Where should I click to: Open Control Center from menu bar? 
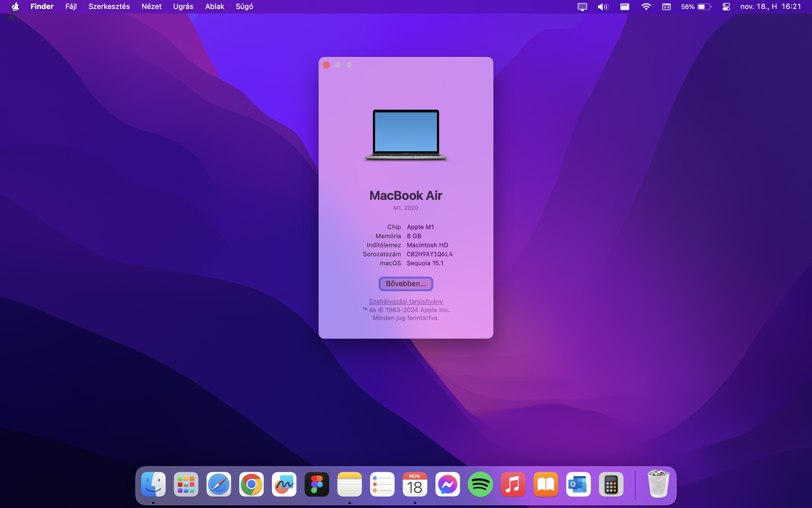tap(726, 7)
